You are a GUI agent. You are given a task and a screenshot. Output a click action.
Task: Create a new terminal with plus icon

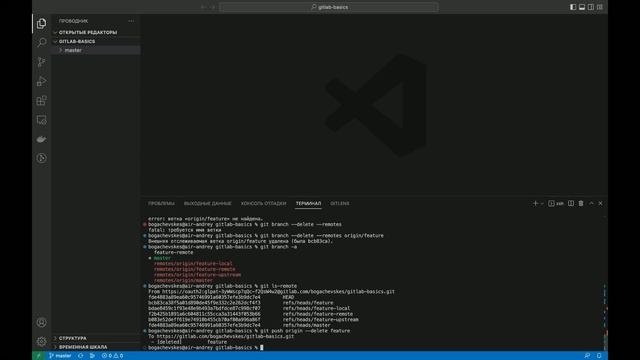point(535,203)
